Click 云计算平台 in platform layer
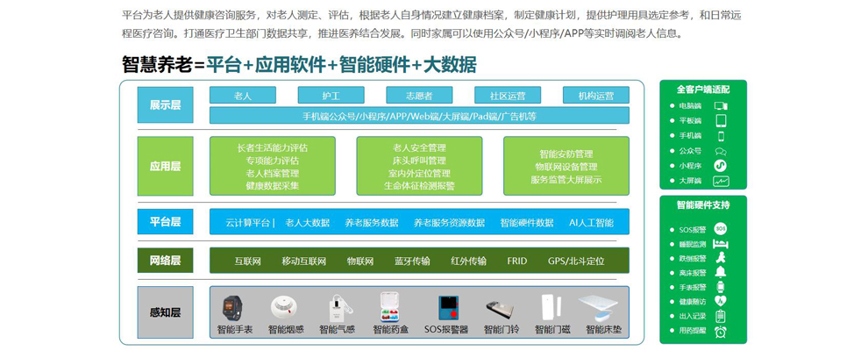 (x=247, y=223)
